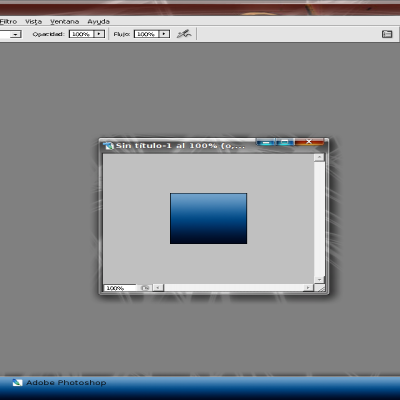Click the Flujo 100% value field
The height and width of the screenshot is (400, 400).
click(x=146, y=34)
